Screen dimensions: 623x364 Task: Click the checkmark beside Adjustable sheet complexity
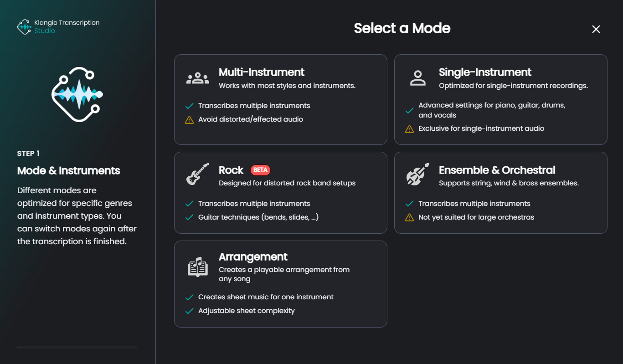(190, 311)
